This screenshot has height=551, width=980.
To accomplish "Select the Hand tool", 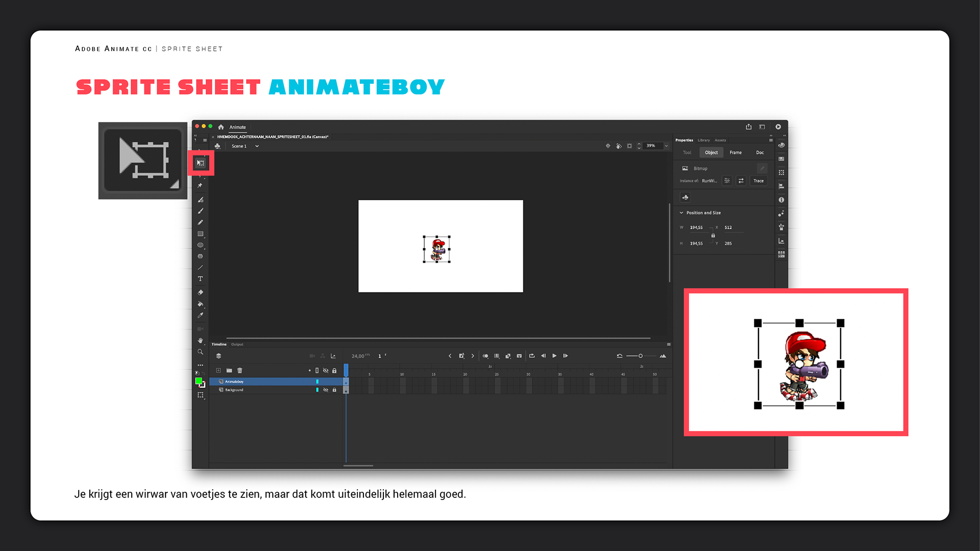I will [x=201, y=340].
